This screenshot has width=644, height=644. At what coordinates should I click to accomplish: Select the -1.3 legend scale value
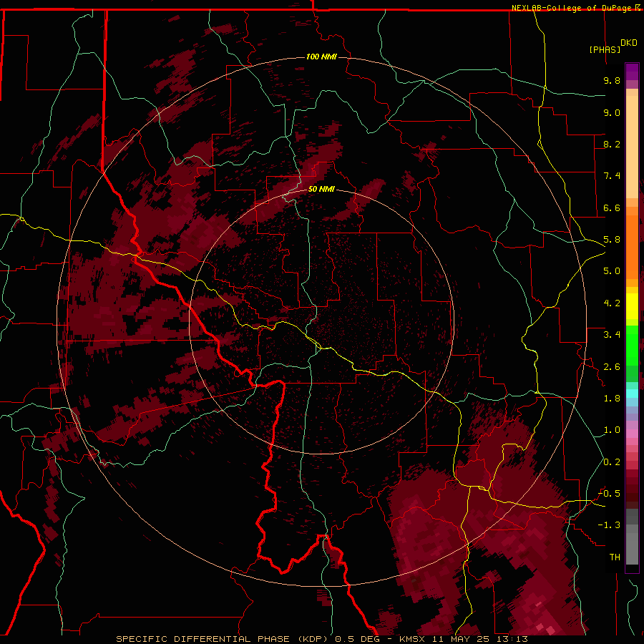pos(610,525)
